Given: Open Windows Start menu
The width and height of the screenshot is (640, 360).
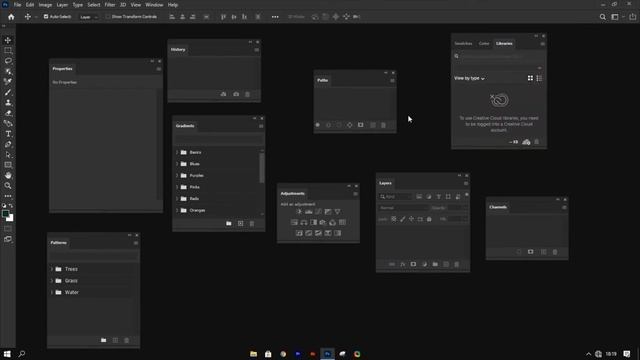Looking at the screenshot, I should [7, 354].
